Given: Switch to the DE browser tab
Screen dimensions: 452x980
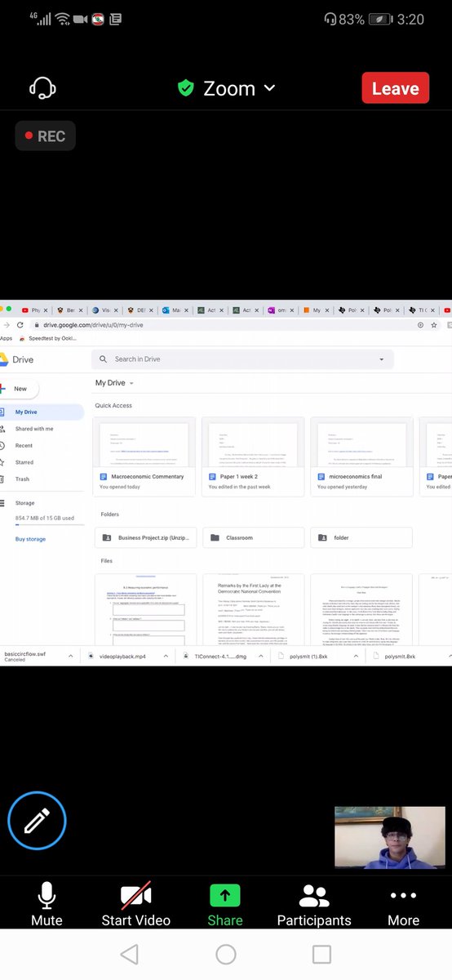Looking at the screenshot, I should pos(139,310).
